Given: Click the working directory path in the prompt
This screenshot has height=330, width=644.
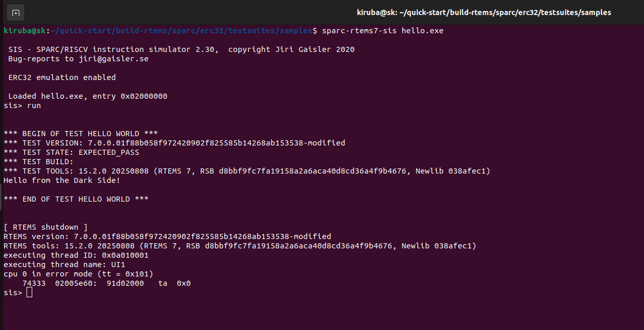Looking at the screenshot, I should pos(182,31).
